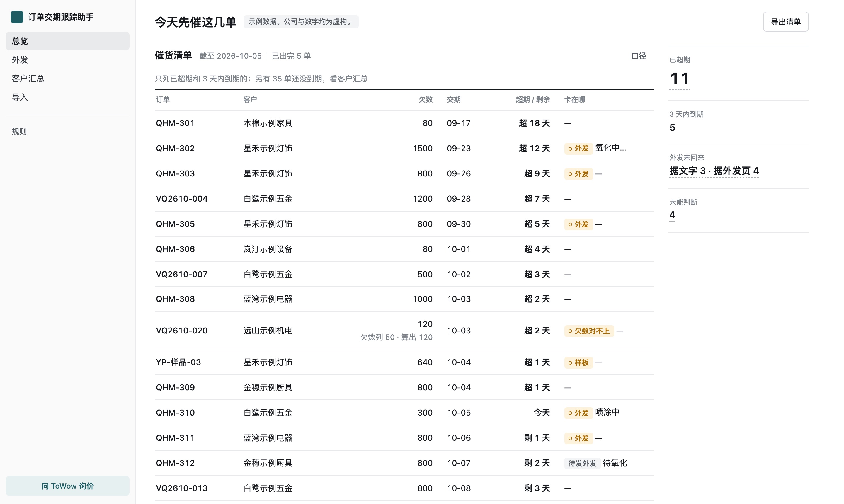Open the 导入 sidebar item
The height and width of the screenshot is (504, 844).
coord(68,97)
